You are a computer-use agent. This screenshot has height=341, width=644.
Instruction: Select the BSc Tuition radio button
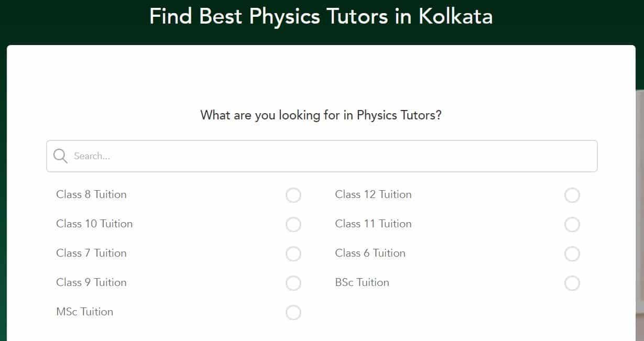click(x=572, y=283)
